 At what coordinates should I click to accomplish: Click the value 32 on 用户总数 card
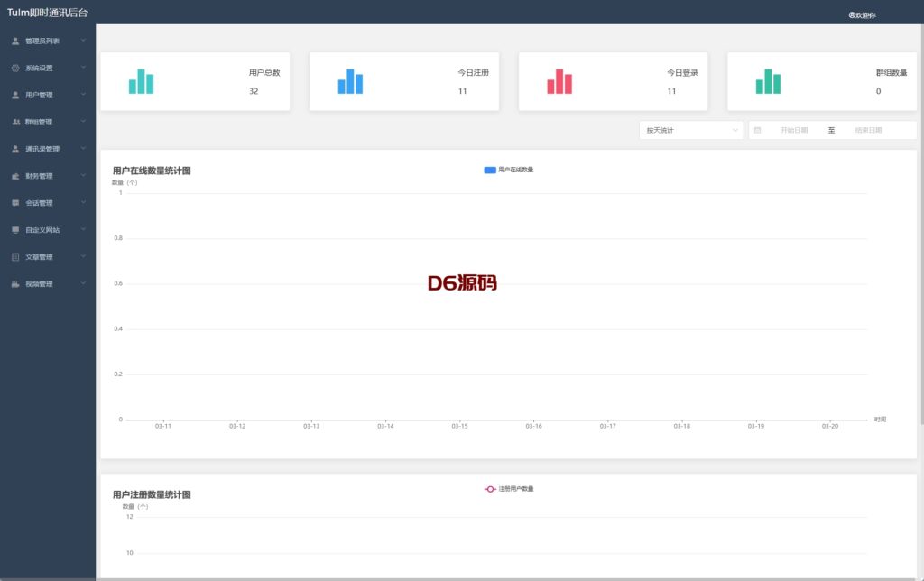254,91
